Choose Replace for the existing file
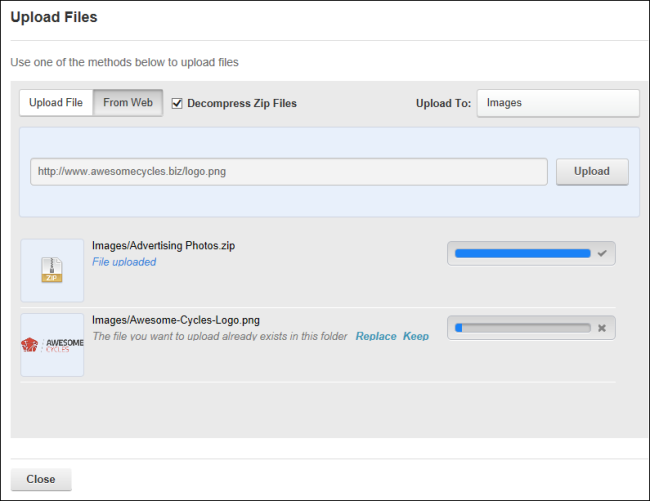Viewport: 650px width, 501px height. point(376,336)
